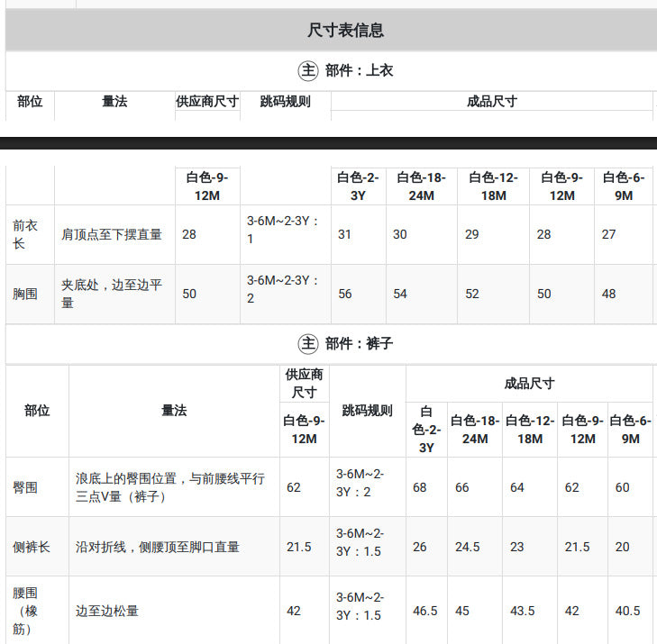Select the 腰围 value 46.5 cell

(x=424, y=611)
